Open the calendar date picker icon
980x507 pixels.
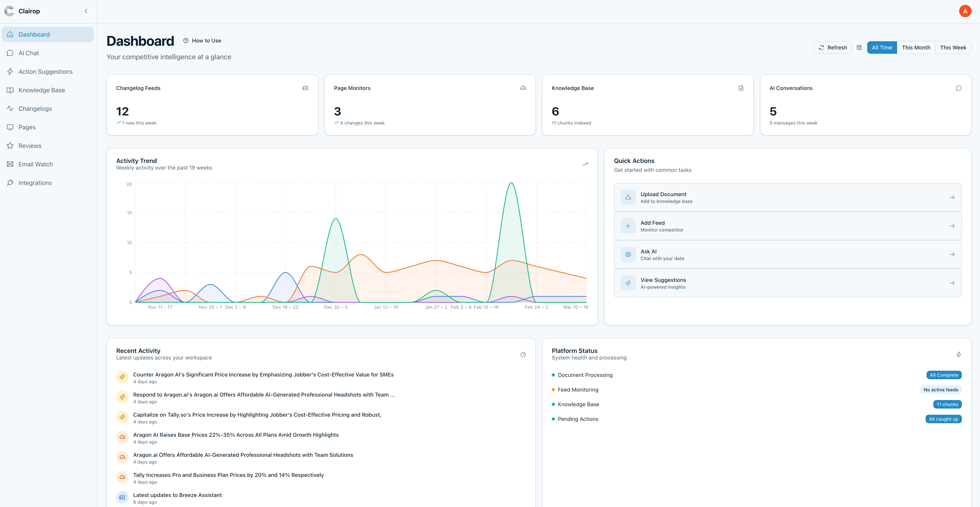coord(859,47)
